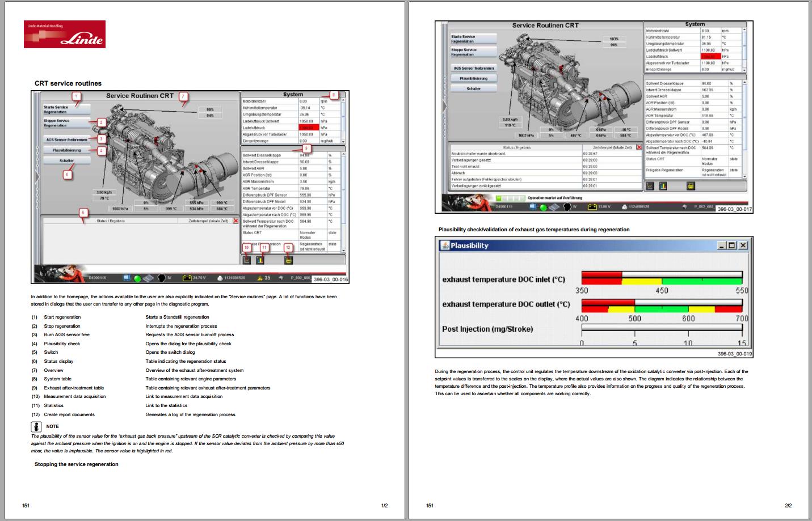Click the statistics bar-chart icon on right page
This screenshot has height=521, width=812.
click(x=663, y=186)
